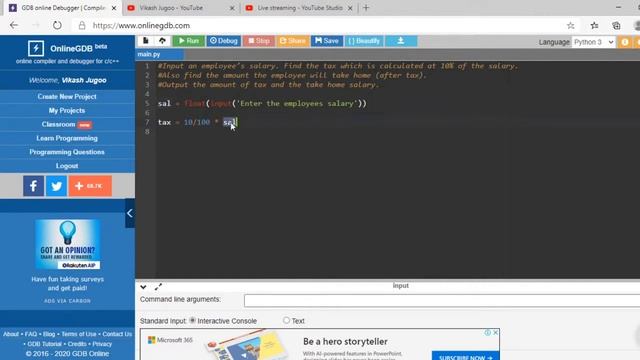This screenshot has height=360, width=640.
Task: Click the Facebook share icon
Action: pos(33,186)
